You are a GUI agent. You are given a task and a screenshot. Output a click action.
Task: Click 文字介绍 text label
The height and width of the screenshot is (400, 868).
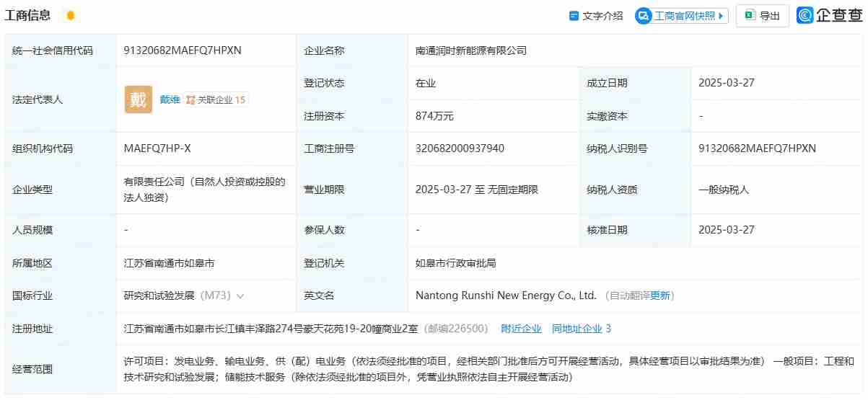pos(602,16)
